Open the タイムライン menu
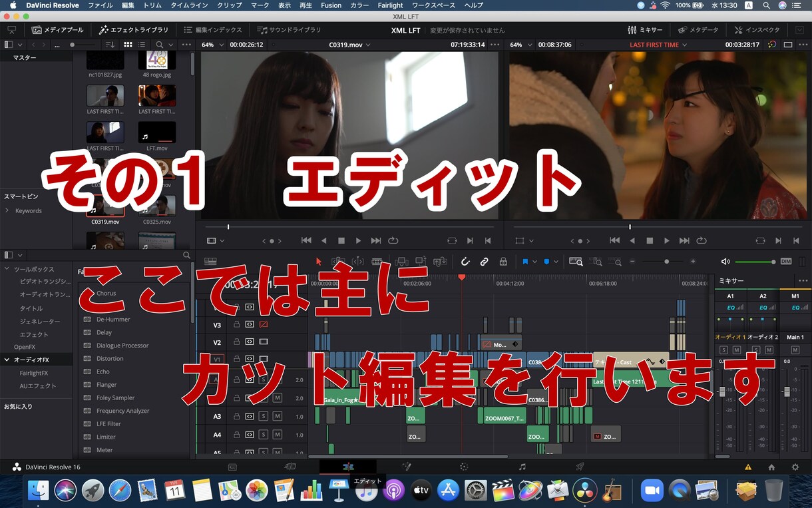 (188, 5)
